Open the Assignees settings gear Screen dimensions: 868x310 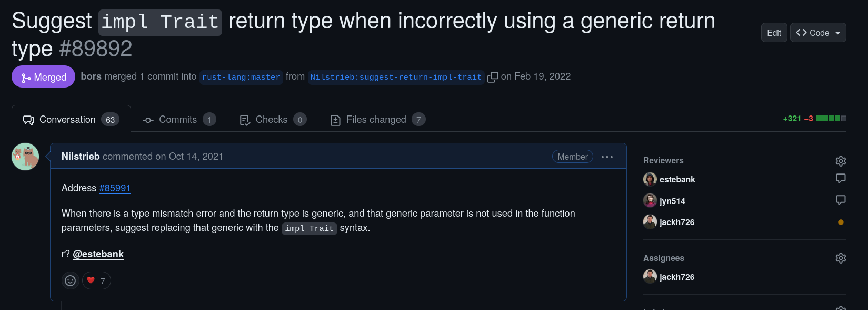click(841, 258)
